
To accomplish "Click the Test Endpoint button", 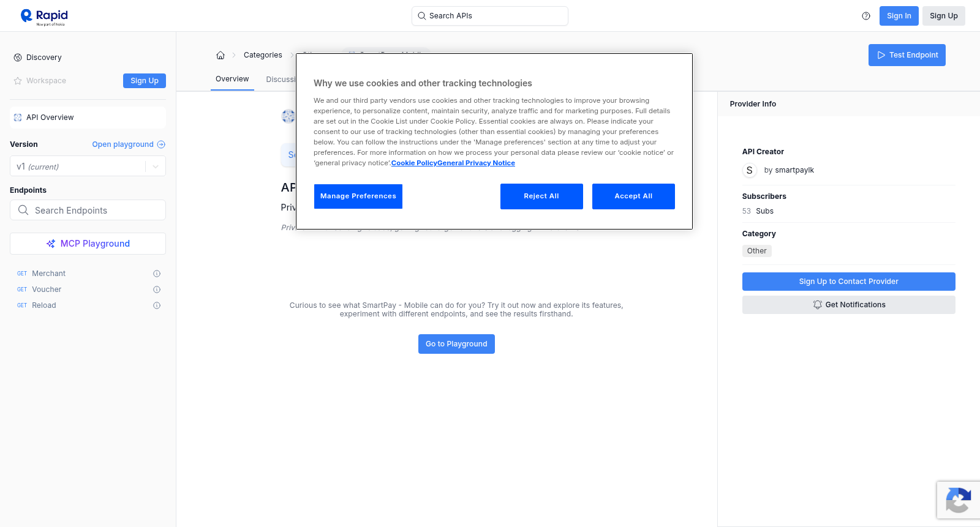I will pos(907,55).
